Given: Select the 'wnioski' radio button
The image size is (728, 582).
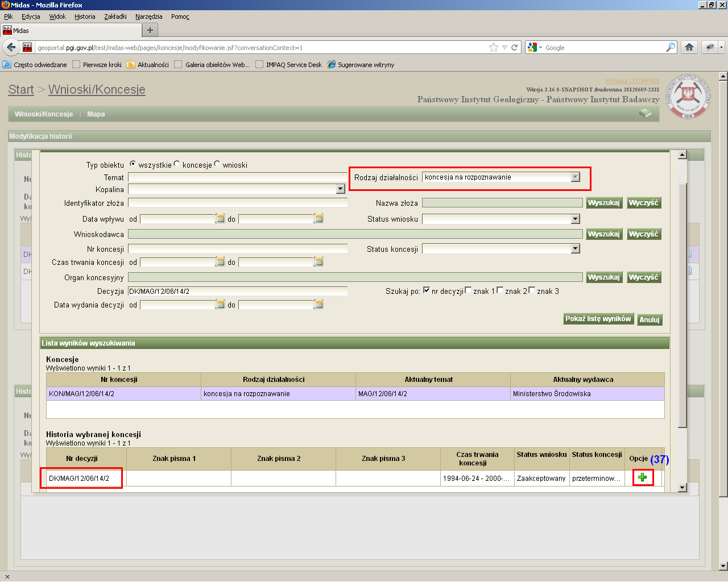Looking at the screenshot, I should 217,164.
